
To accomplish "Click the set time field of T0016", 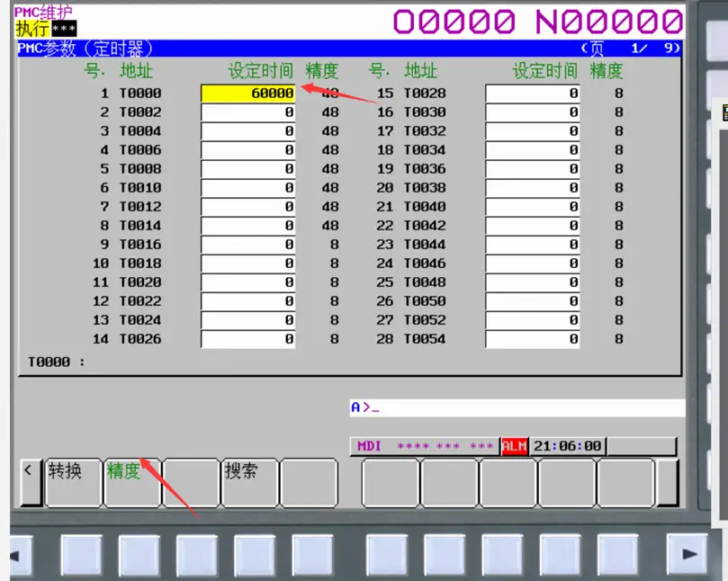I will [247, 245].
